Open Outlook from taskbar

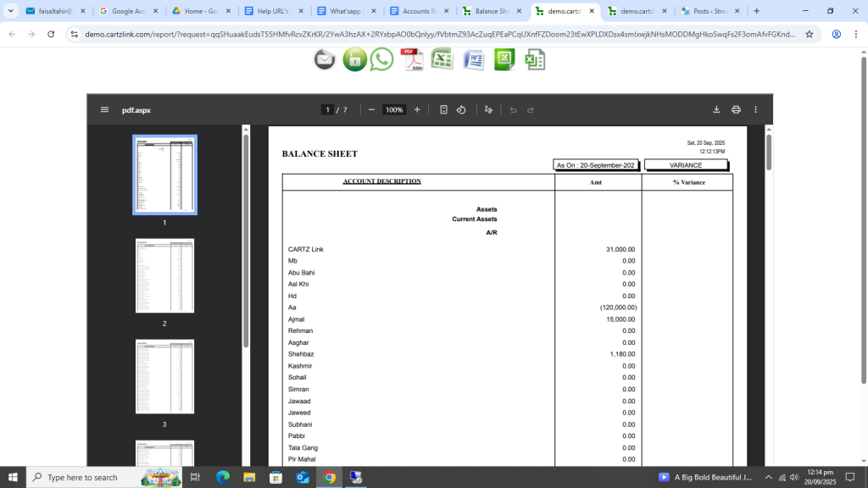(x=303, y=478)
